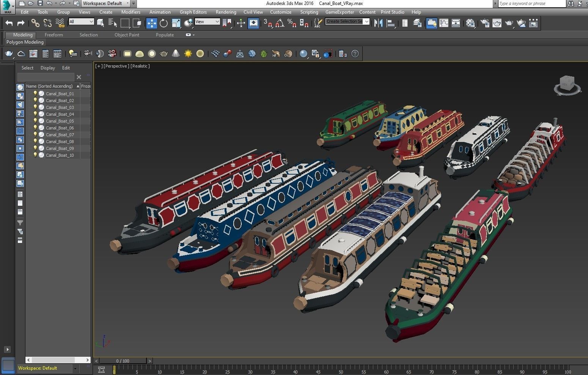
Task: Click the Redo arrow in the toolbar
Action: tap(21, 23)
